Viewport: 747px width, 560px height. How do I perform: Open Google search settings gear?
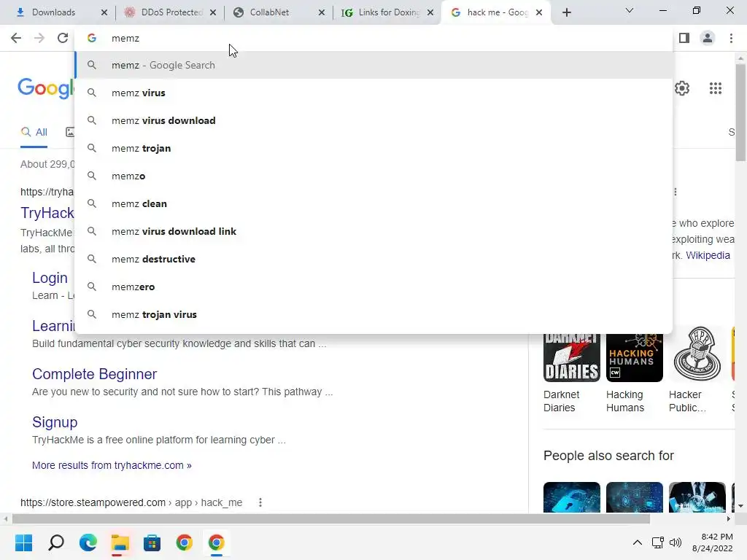coord(682,88)
